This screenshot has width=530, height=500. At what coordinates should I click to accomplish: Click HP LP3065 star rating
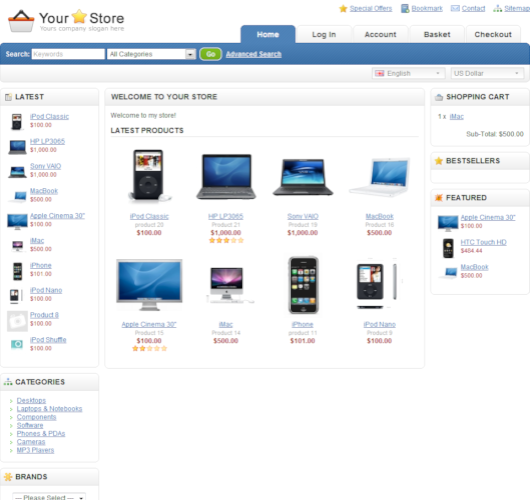click(226, 240)
